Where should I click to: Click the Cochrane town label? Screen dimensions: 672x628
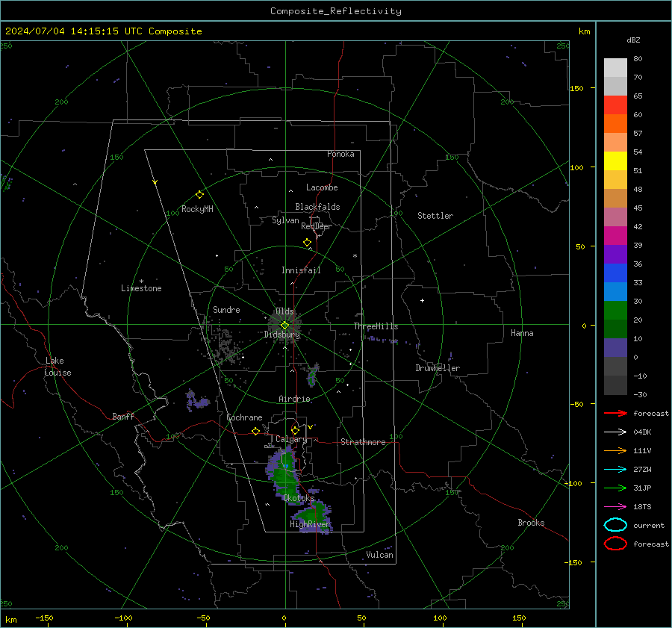tap(244, 417)
